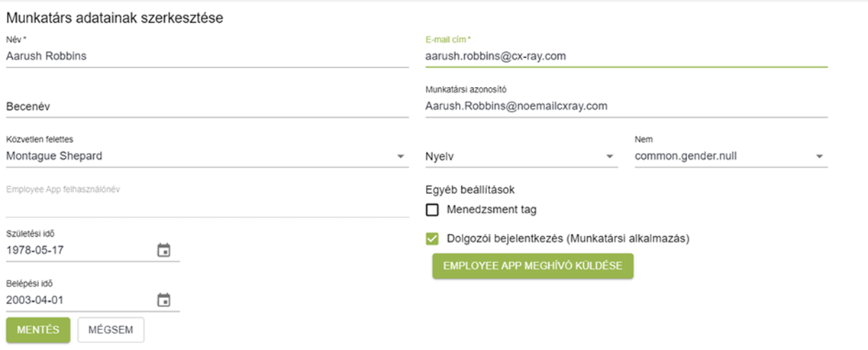
Task: Expand the Közvetlen felettes dropdown
Action: [x=198, y=156]
